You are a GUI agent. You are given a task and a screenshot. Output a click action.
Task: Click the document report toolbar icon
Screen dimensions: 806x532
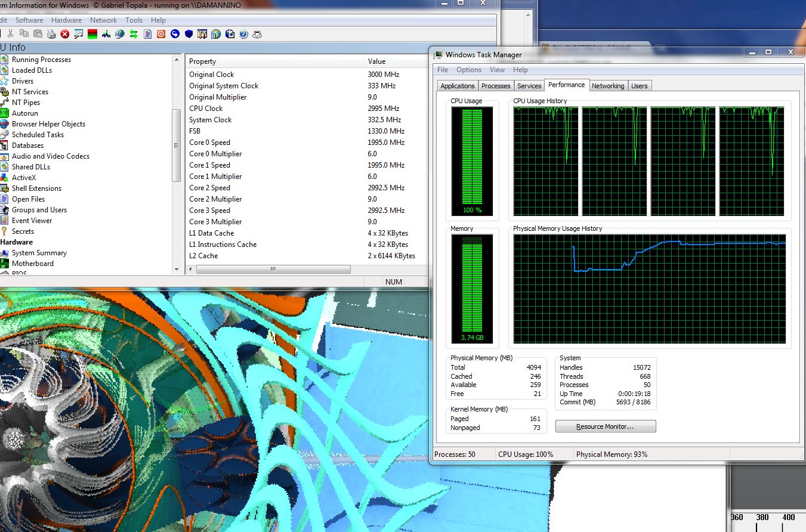point(147,34)
